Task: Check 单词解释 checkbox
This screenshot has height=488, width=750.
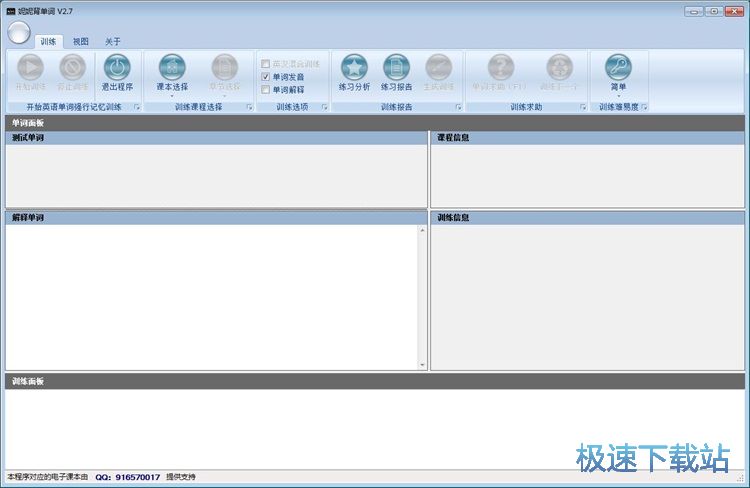Action: tap(265, 89)
